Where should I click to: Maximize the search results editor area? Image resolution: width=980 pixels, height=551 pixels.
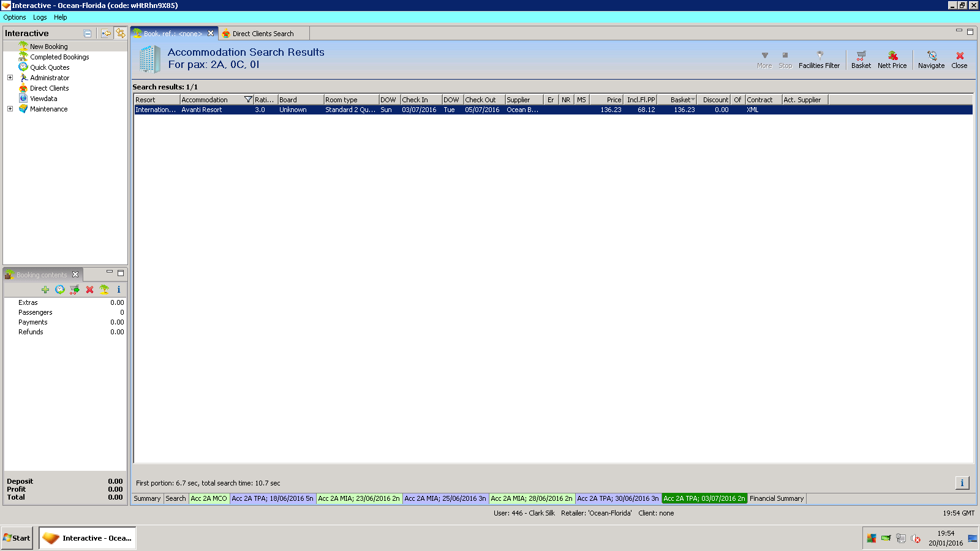(970, 32)
